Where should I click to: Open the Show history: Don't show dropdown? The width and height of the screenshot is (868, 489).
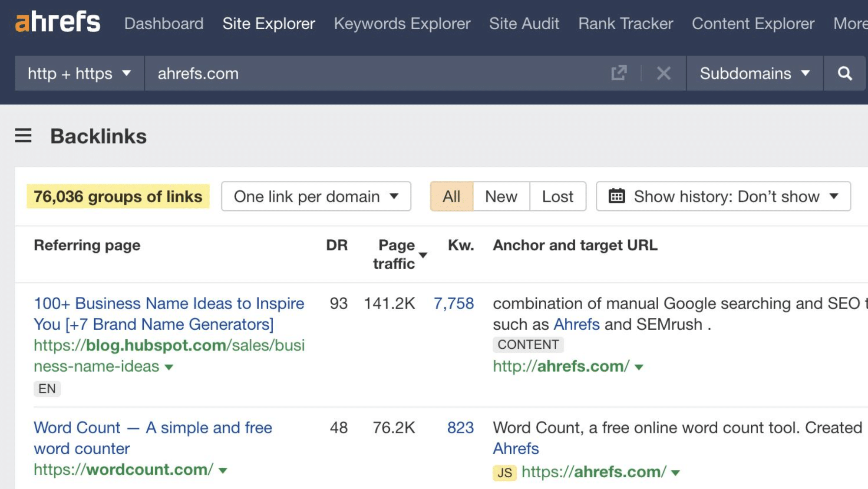723,196
